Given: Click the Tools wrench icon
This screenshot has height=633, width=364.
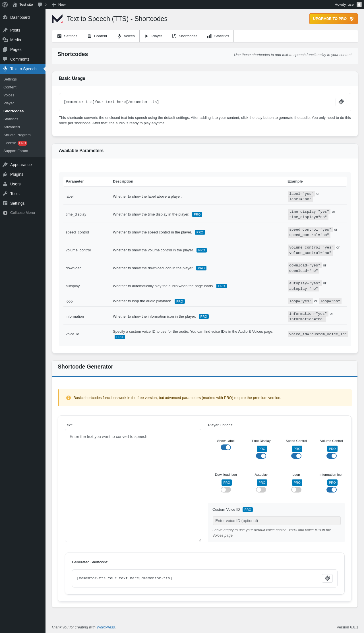Looking at the screenshot, I should [x=5, y=194].
